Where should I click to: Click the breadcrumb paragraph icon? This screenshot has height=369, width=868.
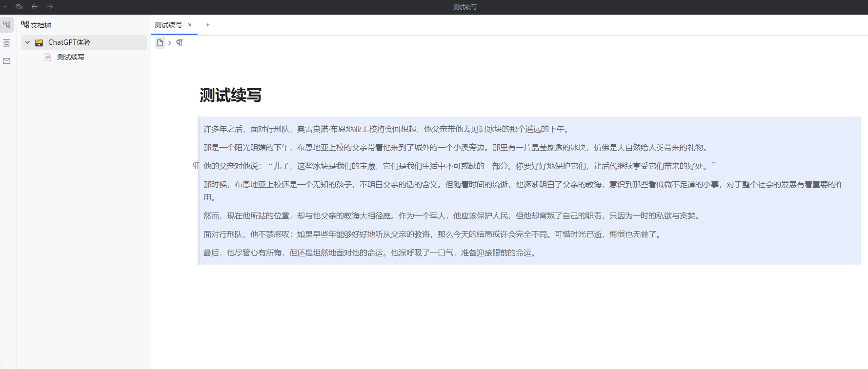tap(180, 43)
